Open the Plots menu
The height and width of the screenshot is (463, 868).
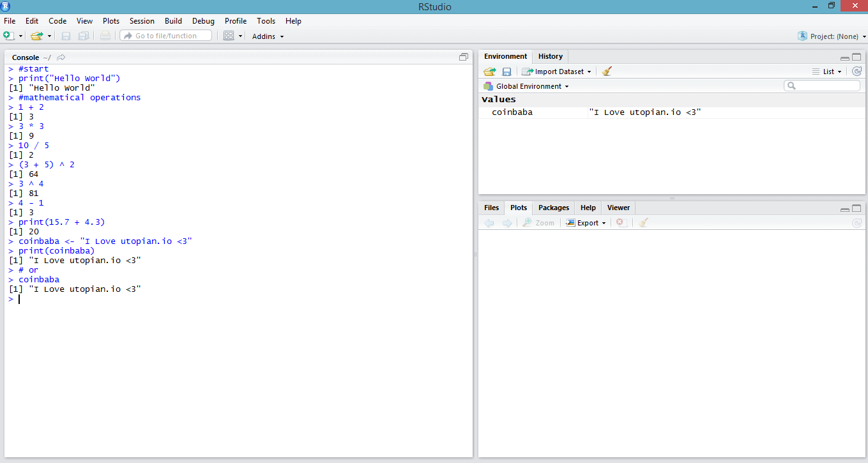click(x=111, y=21)
